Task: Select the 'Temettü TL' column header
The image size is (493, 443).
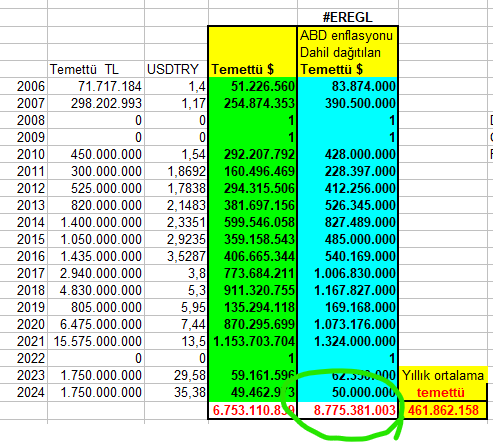Action: pos(96,69)
